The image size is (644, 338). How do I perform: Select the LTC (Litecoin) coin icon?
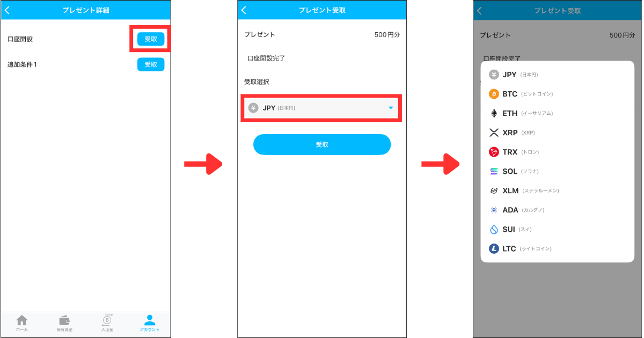click(x=493, y=248)
